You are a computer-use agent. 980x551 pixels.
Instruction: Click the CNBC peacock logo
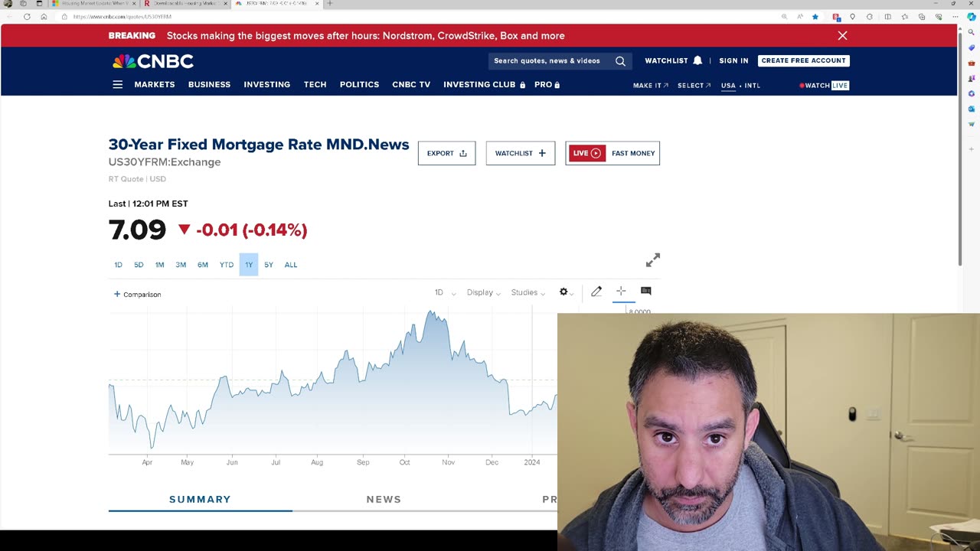[152, 61]
